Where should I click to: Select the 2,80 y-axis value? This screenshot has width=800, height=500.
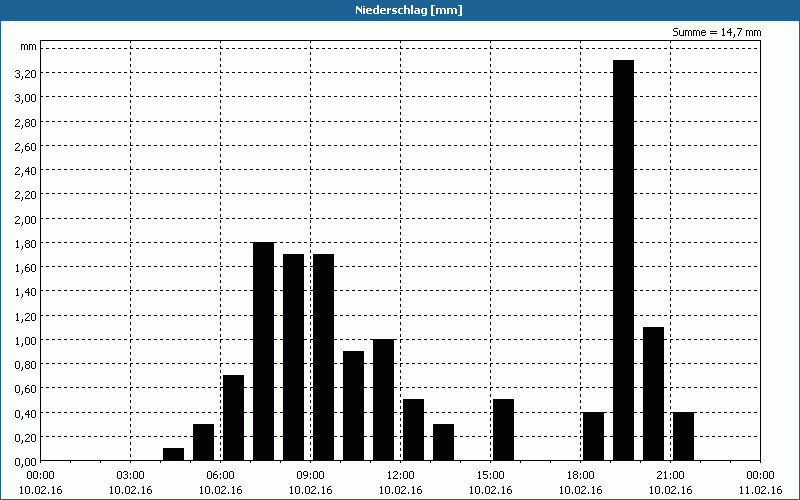(x=26, y=122)
